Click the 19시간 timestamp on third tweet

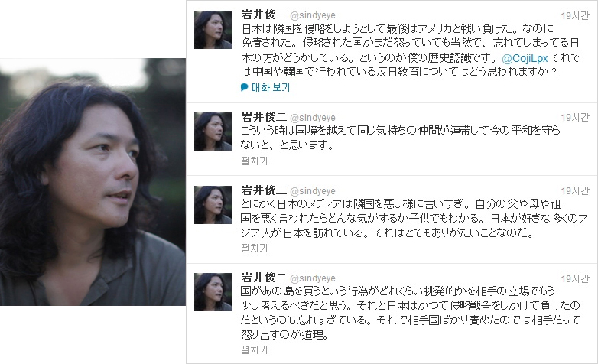[575, 190]
